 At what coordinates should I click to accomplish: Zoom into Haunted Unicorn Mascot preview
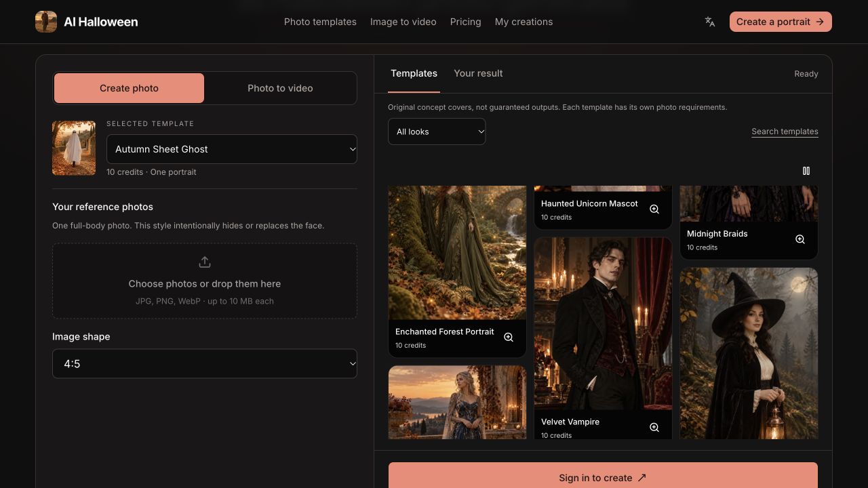click(x=654, y=209)
